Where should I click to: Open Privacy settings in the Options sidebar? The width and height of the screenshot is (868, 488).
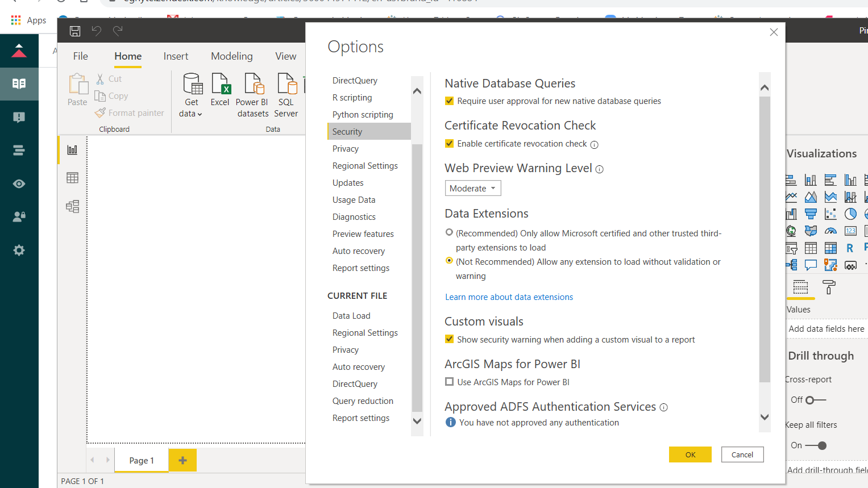tap(345, 148)
